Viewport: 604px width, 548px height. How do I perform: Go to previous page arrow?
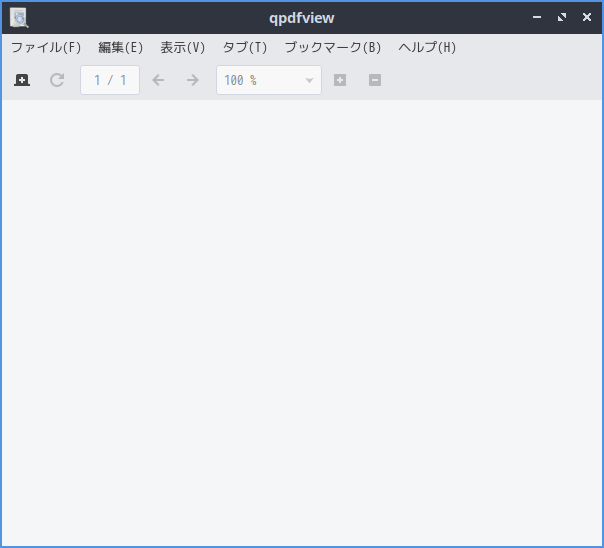158,80
